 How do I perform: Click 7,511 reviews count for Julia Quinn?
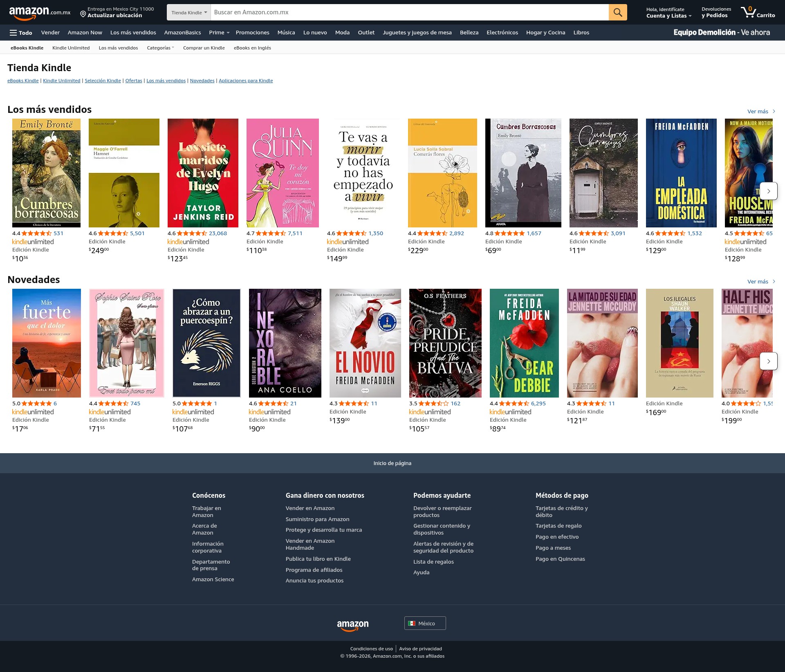coord(295,233)
